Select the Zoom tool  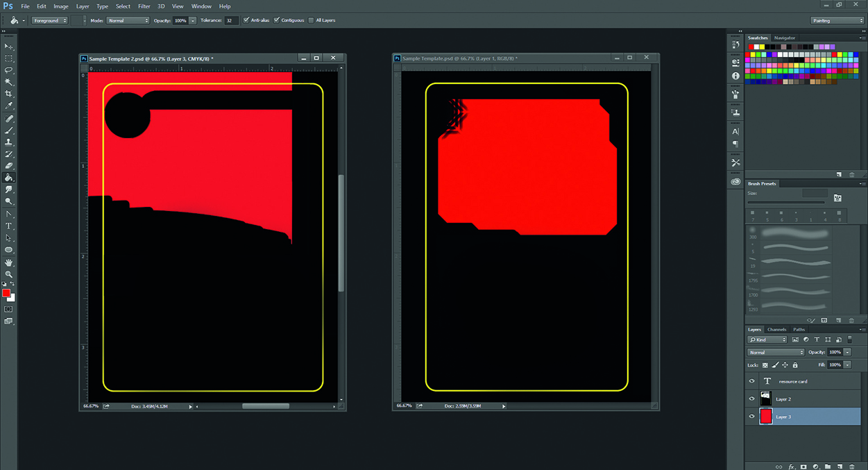pyautogui.click(x=9, y=275)
